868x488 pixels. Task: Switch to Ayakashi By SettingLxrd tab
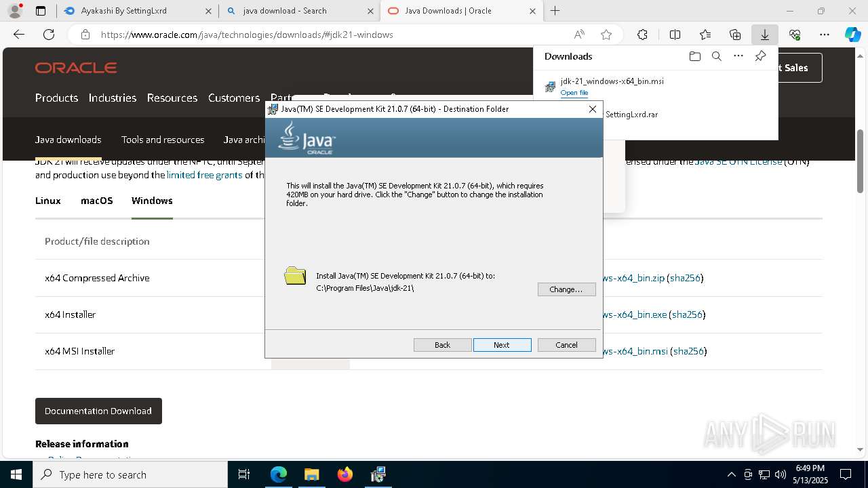point(124,11)
